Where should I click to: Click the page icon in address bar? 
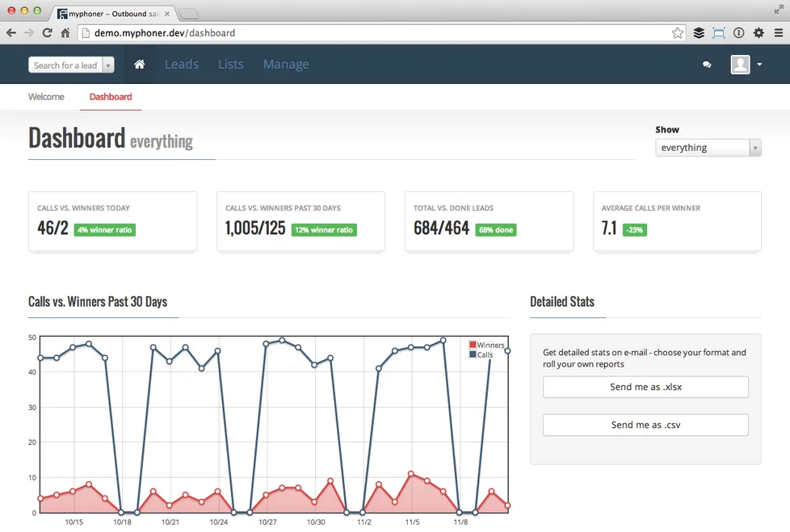click(x=86, y=33)
